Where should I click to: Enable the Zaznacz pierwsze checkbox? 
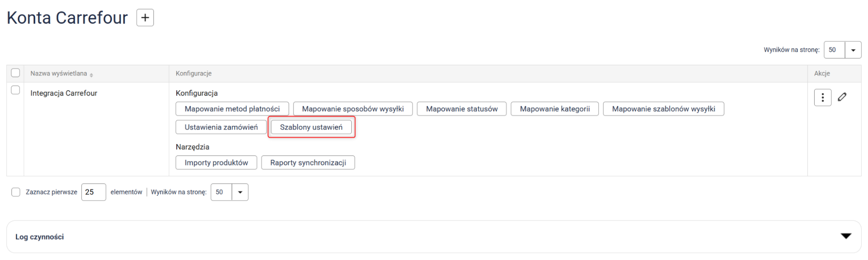tap(16, 192)
